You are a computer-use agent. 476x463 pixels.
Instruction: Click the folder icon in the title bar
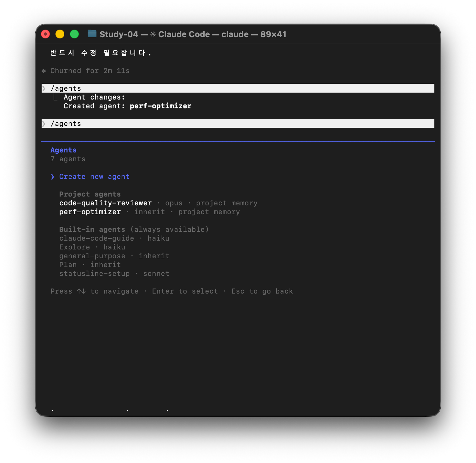92,34
